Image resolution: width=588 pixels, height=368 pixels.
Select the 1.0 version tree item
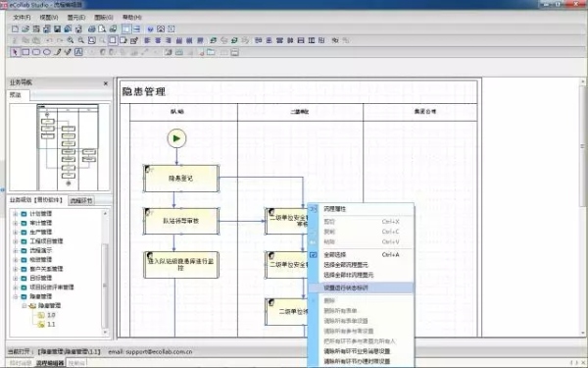[x=51, y=315]
